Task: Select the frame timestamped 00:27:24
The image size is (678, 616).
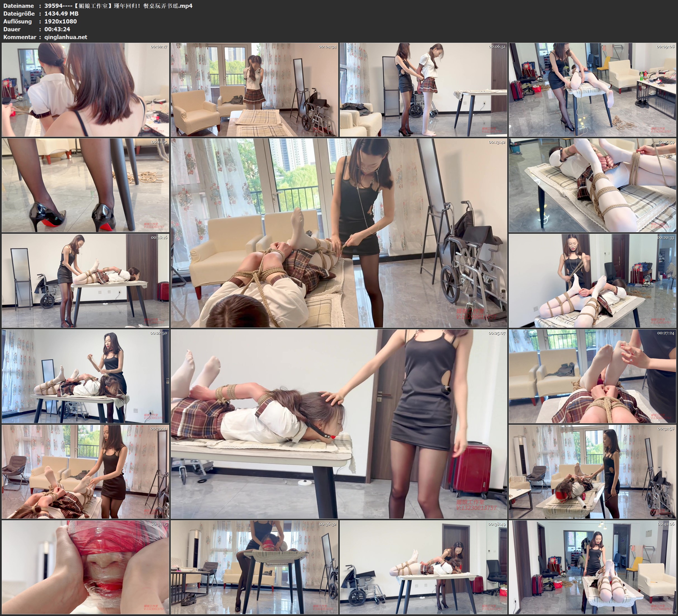Action: 592,376
